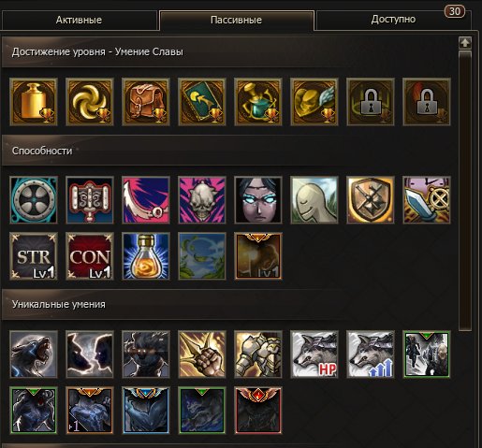Click the scrollbar up arrow button
The width and height of the screenshot is (482, 448).
[x=465, y=43]
